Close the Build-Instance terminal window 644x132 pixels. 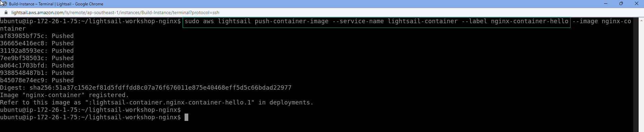pos(637,4)
